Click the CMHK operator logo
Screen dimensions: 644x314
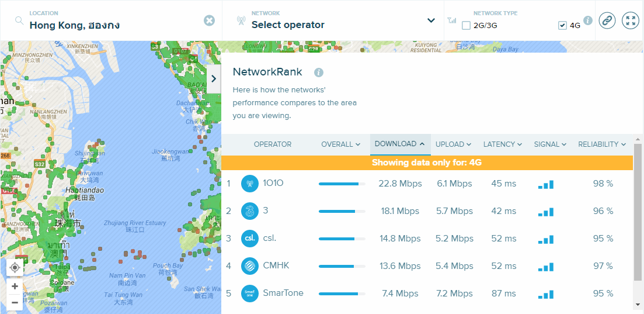point(250,266)
